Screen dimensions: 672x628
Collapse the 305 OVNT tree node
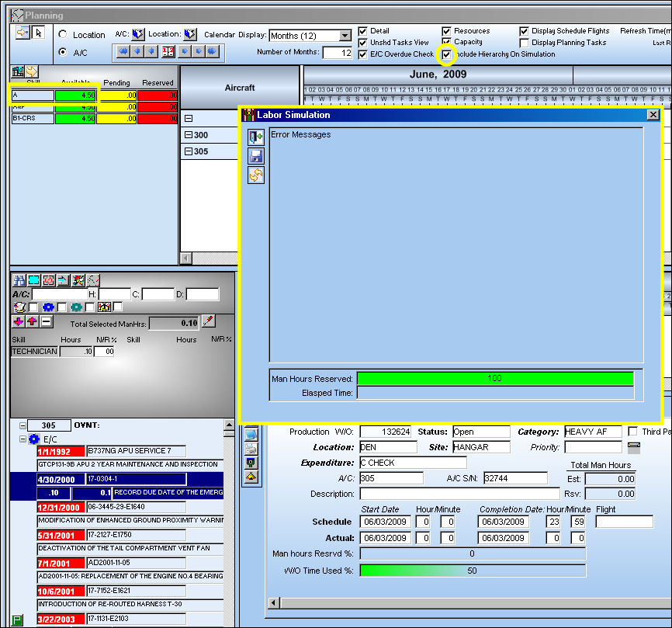pos(23,425)
